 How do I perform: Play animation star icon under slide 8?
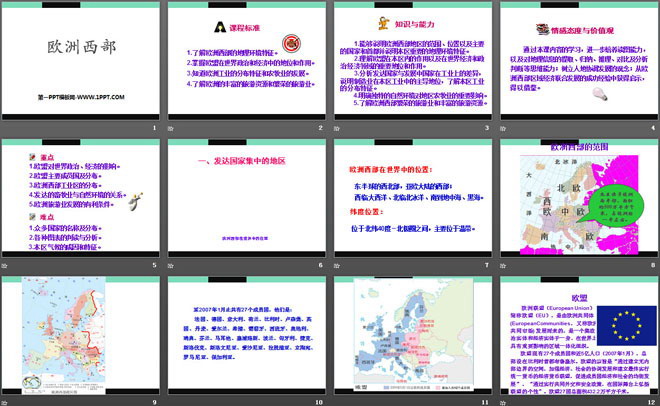point(503,265)
